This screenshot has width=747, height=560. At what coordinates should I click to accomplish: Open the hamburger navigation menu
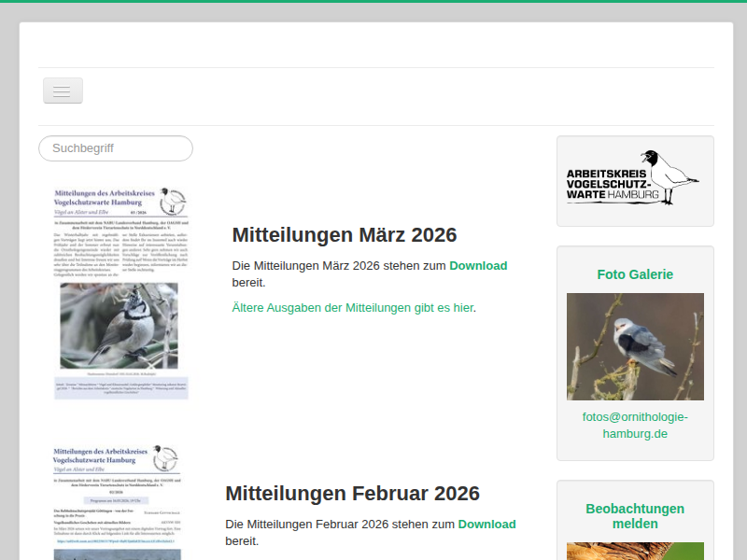63,91
